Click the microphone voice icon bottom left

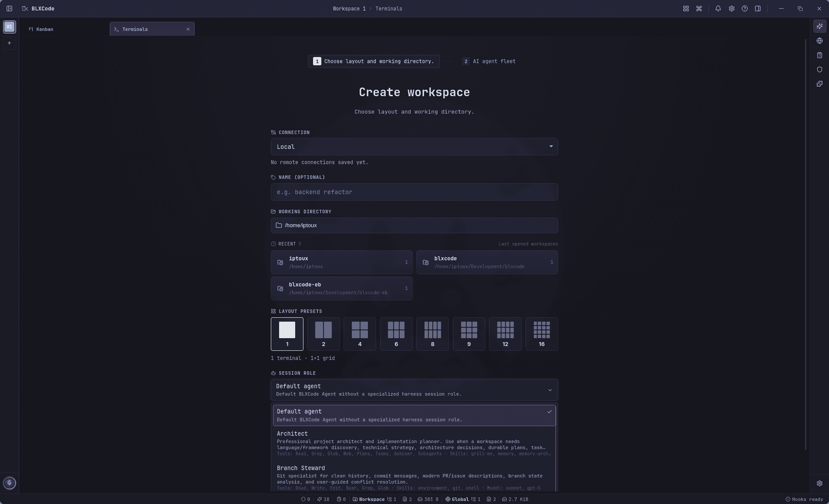click(9, 483)
